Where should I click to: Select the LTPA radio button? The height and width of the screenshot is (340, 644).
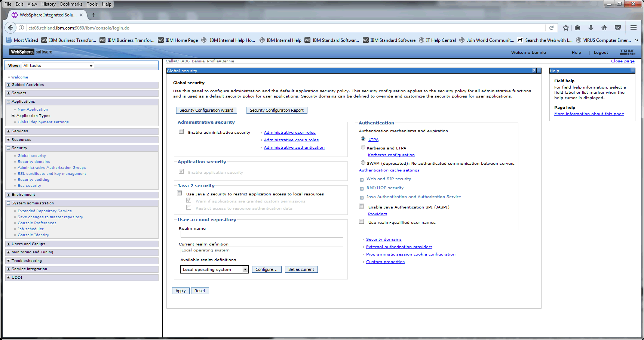tap(363, 139)
